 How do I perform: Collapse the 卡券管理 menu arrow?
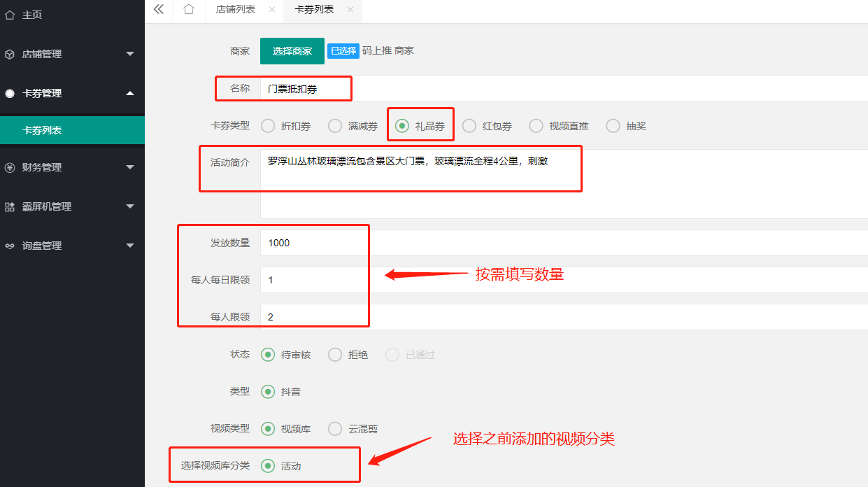click(130, 93)
